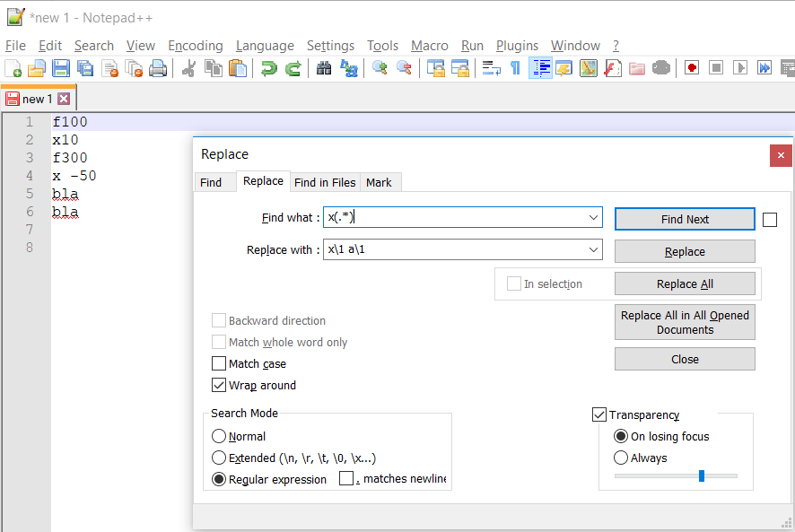The height and width of the screenshot is (532, 795).
Task: Click the Cut scissors icon
Action: coord(189,68)
